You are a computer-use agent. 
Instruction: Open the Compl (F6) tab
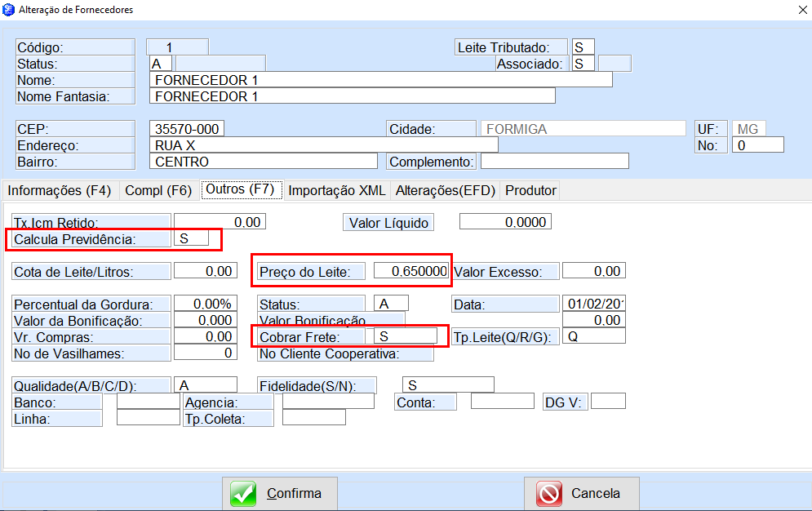[x=158, y=190]
